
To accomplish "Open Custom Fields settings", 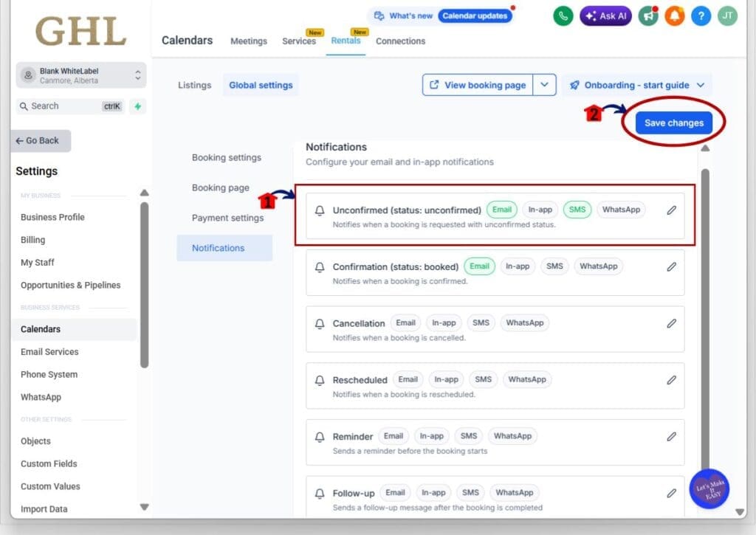I will 49,463.
